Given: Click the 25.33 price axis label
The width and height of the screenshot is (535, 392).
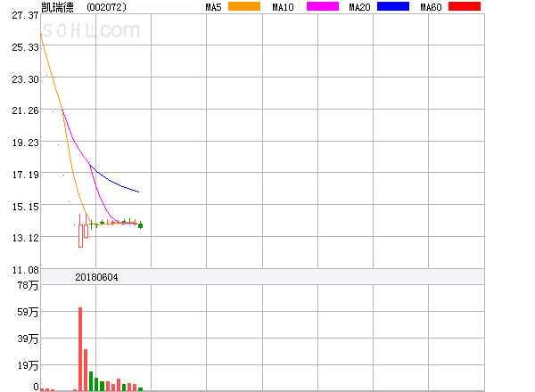Looking at the screenshot, I should (x=25, y=47).
